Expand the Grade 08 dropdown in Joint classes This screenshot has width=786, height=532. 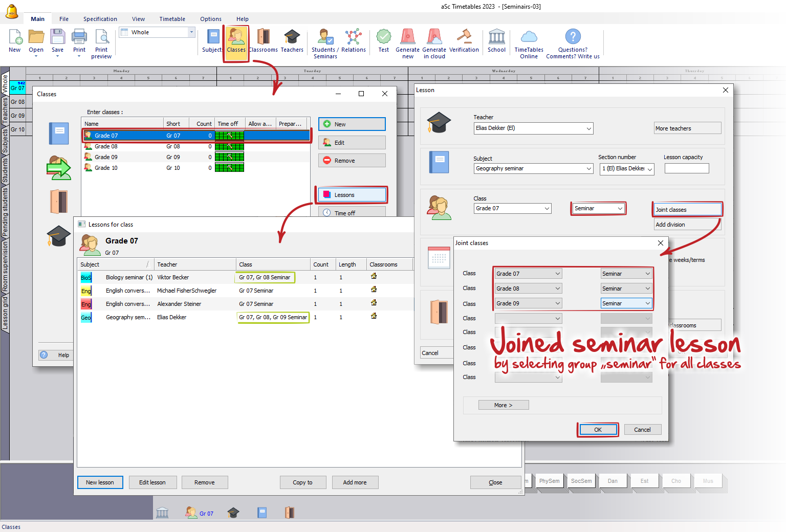558,289
